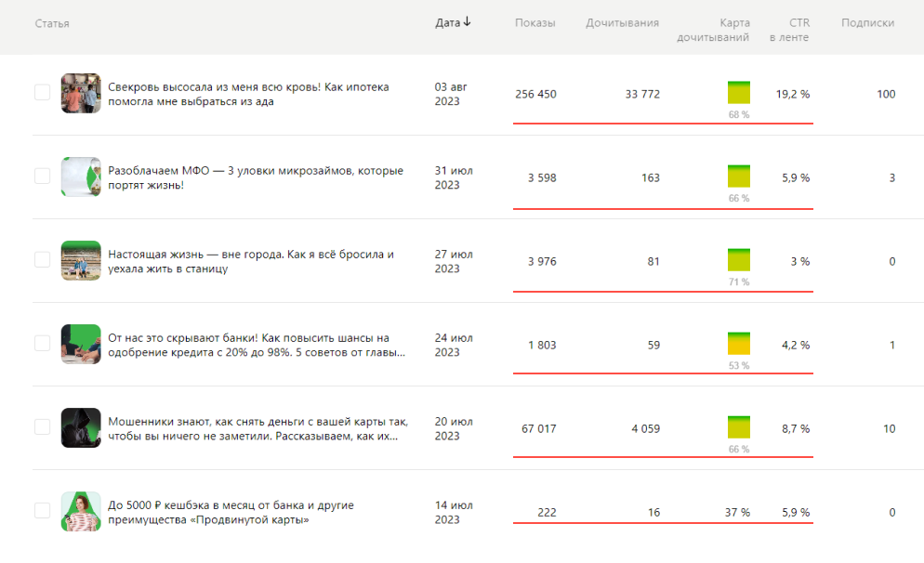Click the Показы column header
This screenshot has width=924, height=563.
pyautogui.click(x=535, y=23)
